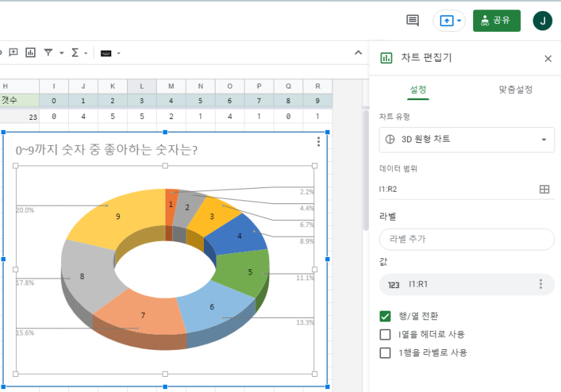The width and height of the screenshot is (561, 392).
Task: Click the sigma functions icon
Action: click(75, 52)
